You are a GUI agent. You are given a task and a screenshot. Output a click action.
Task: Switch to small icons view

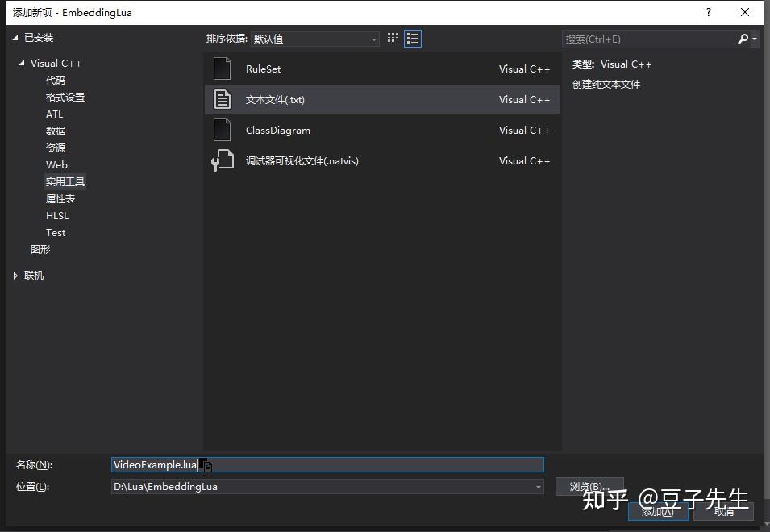coord(393,38)
